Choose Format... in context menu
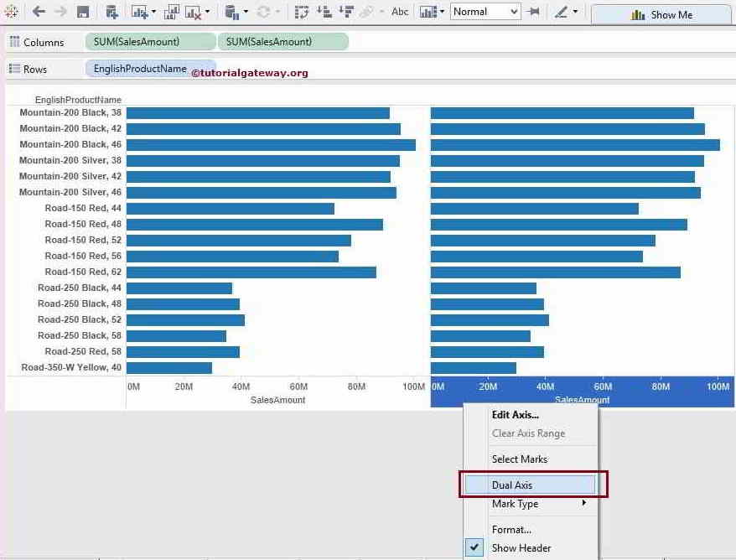736x560 pixels. point(511,530)
